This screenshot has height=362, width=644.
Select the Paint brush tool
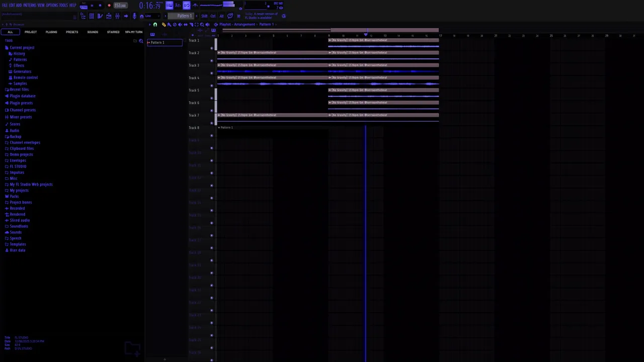[x=169, y=24]
